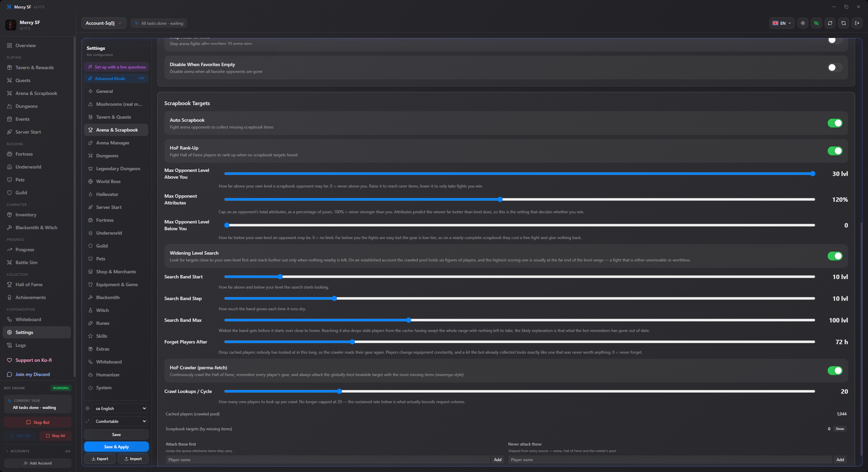Click the Achievements medal icon

[10, 298]
